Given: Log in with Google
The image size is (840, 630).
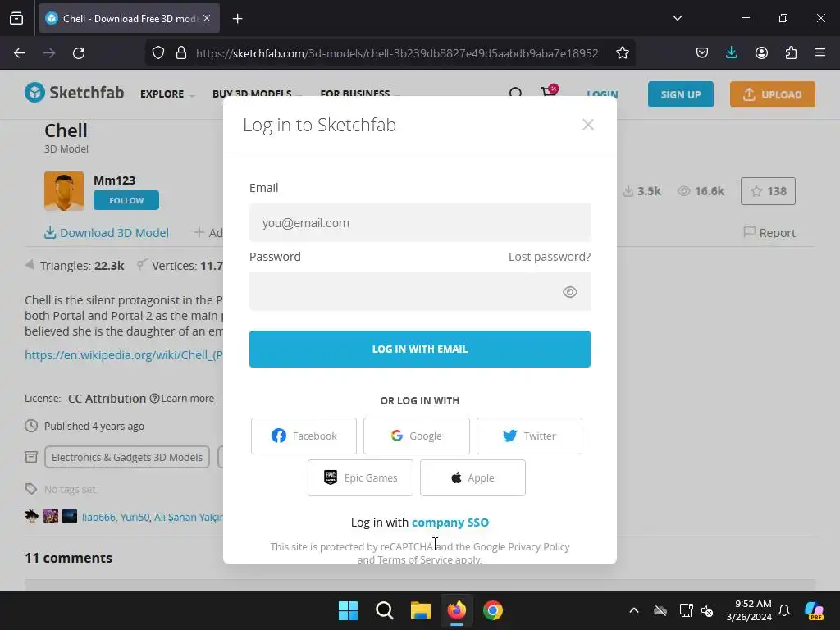Looking at the screenshot, I should pos(416,436).
